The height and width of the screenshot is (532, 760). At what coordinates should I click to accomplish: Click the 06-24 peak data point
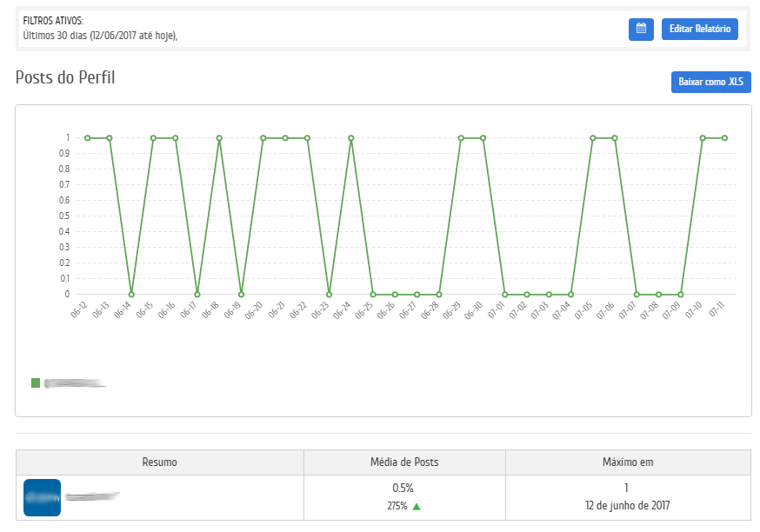click(x=351, y=137)
